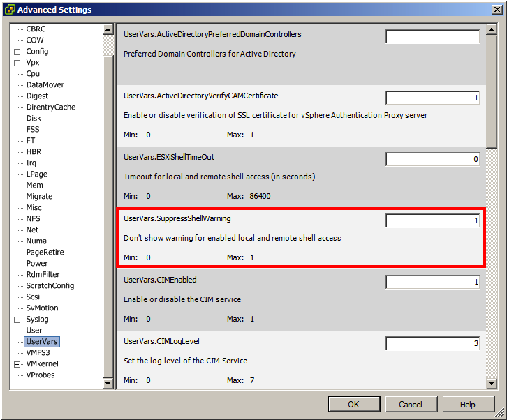
Task: Click the 'Preferred Domain Controllers' description text
Action: click(x=210, y=54)
